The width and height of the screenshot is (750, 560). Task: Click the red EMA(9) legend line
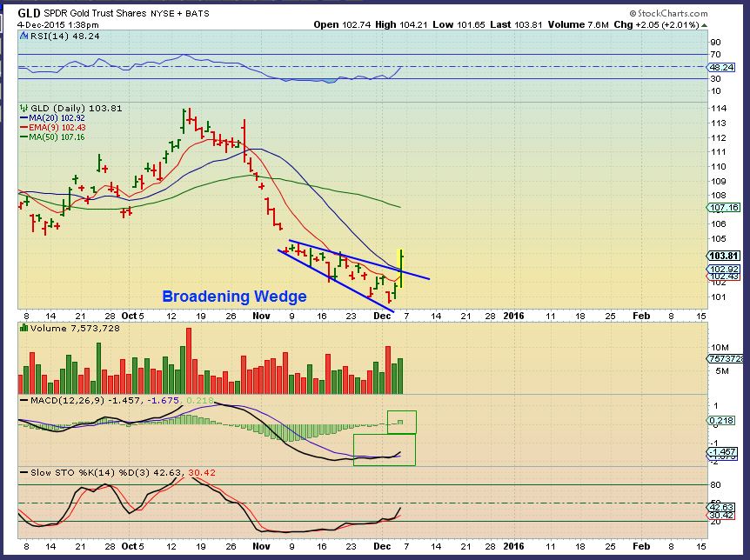23,127
